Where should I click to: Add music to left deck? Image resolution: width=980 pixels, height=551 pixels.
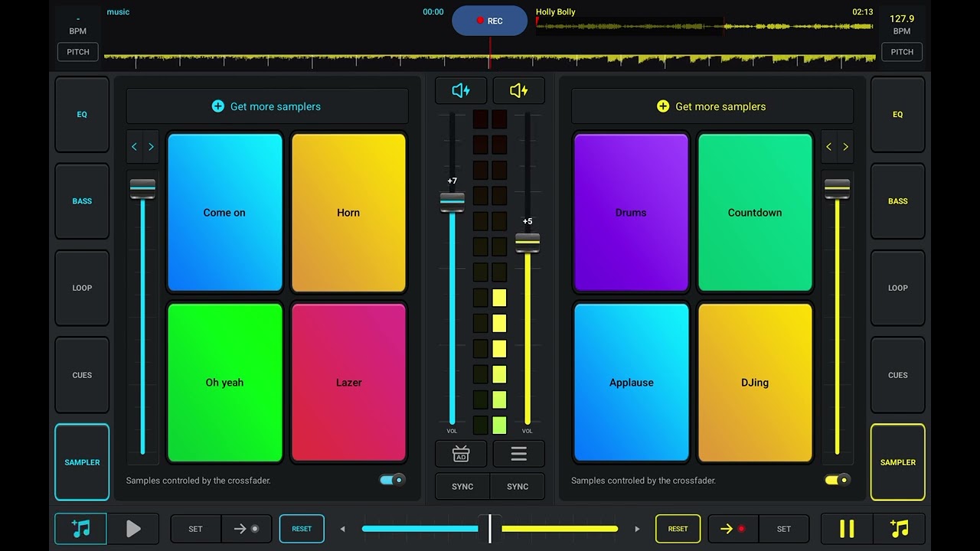[80, 529]
